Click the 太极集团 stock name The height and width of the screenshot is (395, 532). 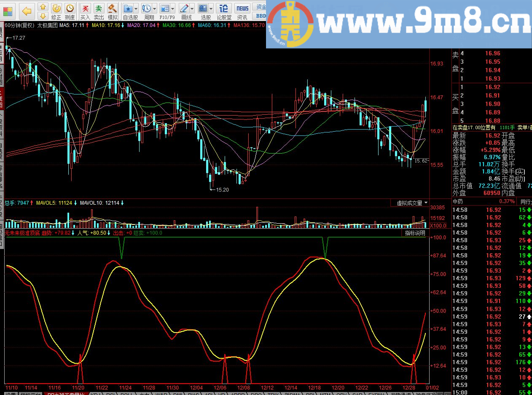47,25
